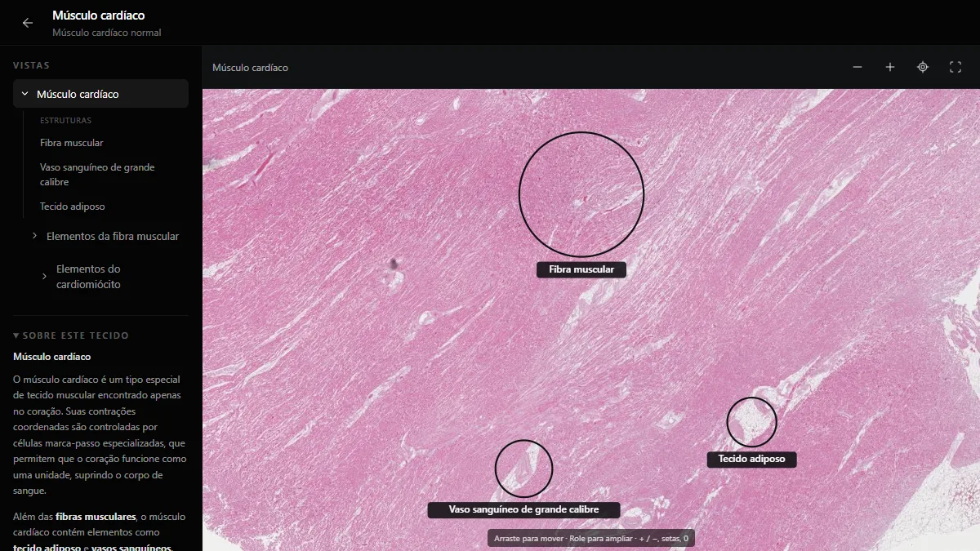This screenshot has width=980, height=551.
Task: Click the large Fibra muscular circle marker
Action: (581, 194)
